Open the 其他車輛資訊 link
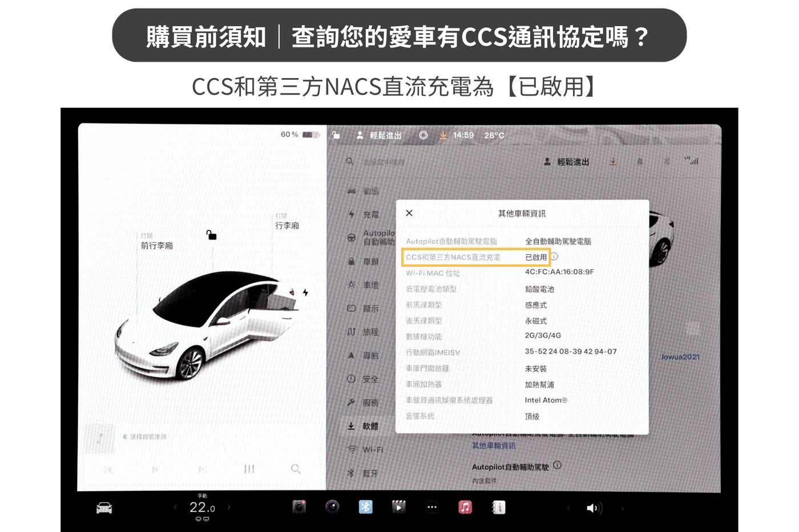 (493, 446)
